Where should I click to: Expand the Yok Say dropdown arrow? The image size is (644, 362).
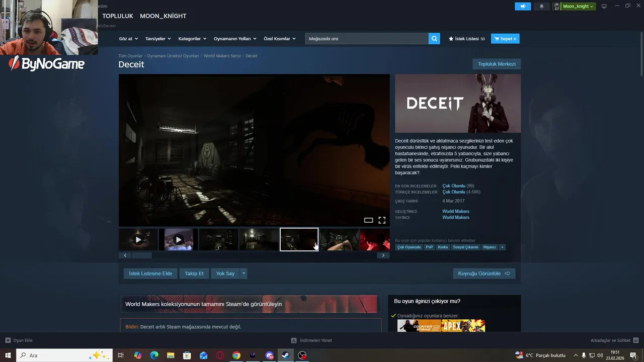coord(244,274)
